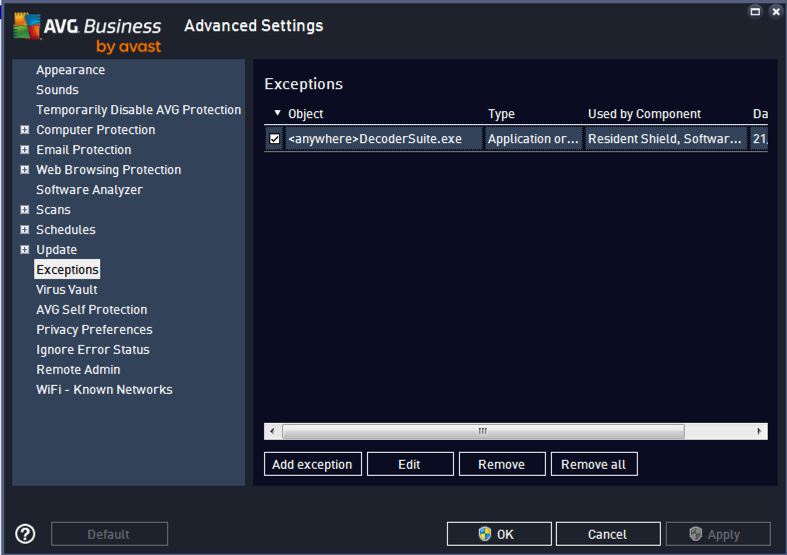Expand the Web Browsing Protection node

pos(24,170)
